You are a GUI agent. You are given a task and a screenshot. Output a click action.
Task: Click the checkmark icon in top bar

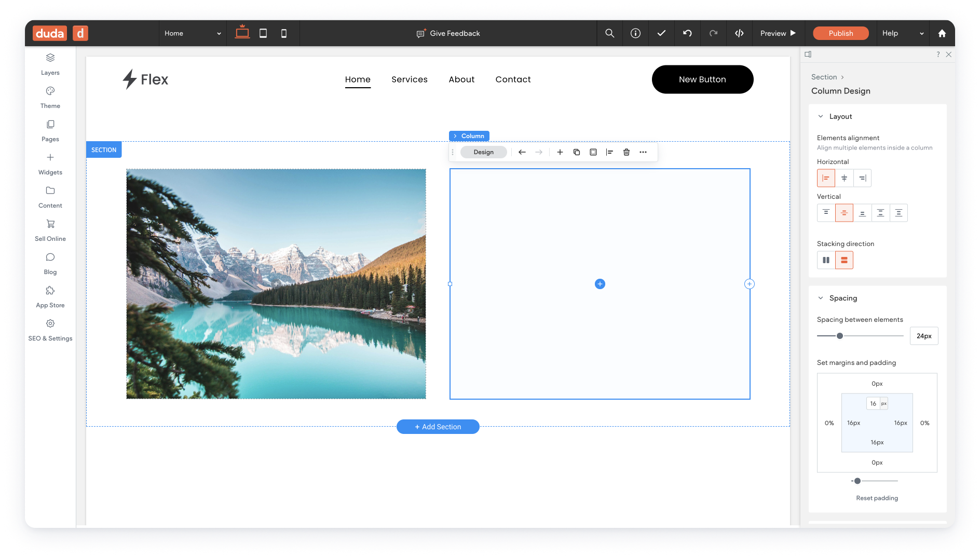[x=661, y=33]
